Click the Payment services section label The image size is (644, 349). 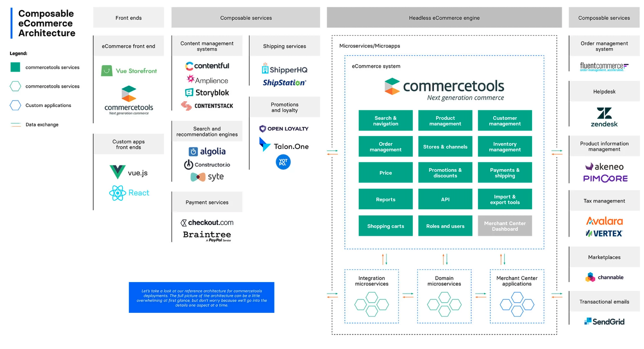(x=207, y=202)
